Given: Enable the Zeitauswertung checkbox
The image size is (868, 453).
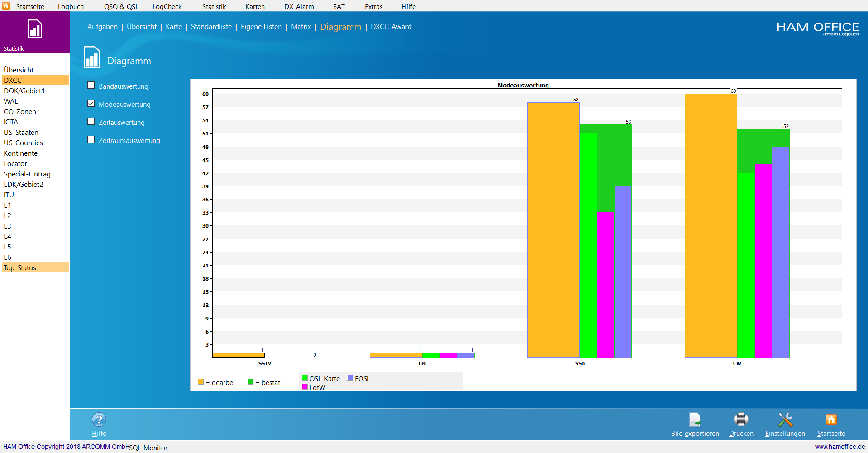Looking at the screenshot, I should coord(91,121).
